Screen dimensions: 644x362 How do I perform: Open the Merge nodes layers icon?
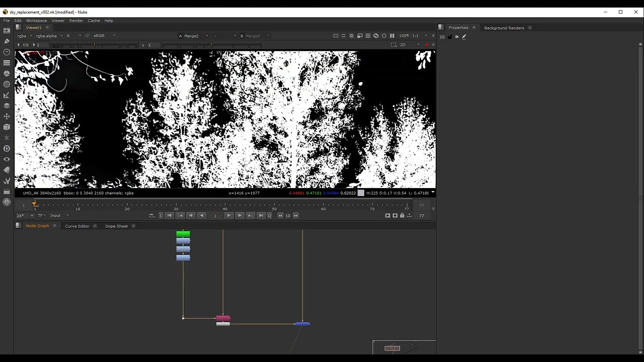tap(7, 106)
